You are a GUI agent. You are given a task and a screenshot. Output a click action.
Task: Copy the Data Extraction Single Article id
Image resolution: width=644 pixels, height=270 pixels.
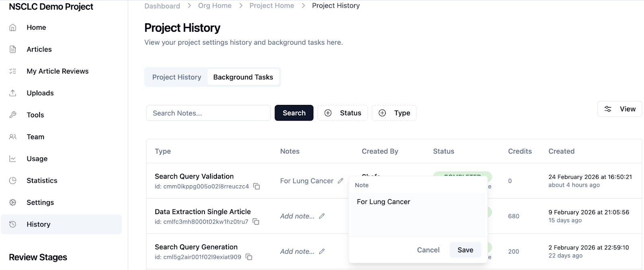click(x=256, y=222)
